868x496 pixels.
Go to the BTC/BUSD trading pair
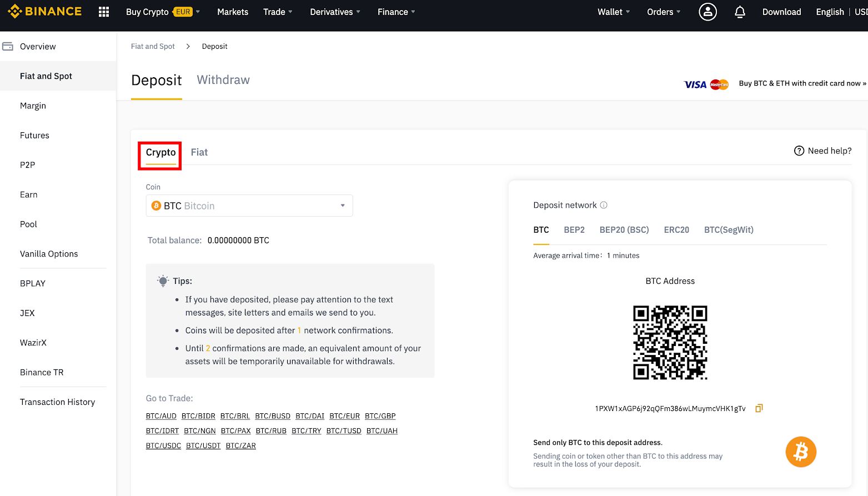273,416
